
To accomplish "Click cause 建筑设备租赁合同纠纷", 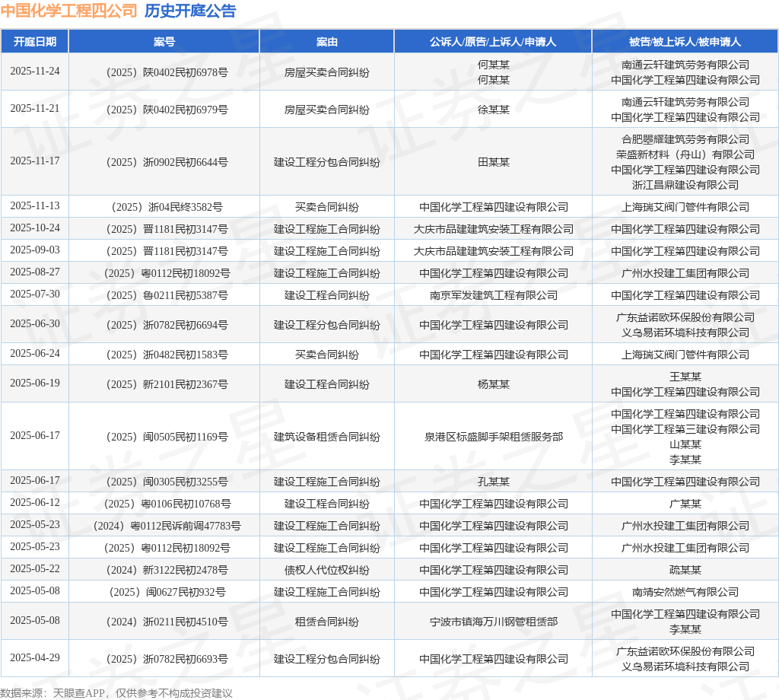I will (327, 437).
